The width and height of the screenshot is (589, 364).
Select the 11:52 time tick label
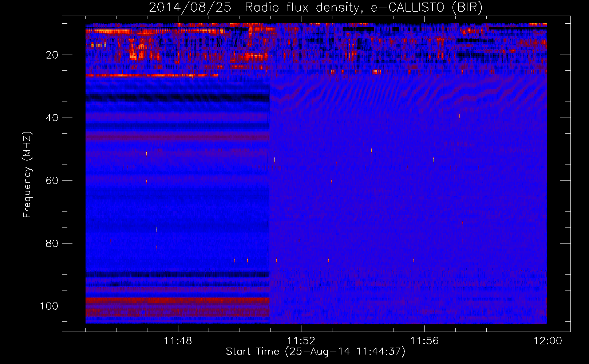301,341
